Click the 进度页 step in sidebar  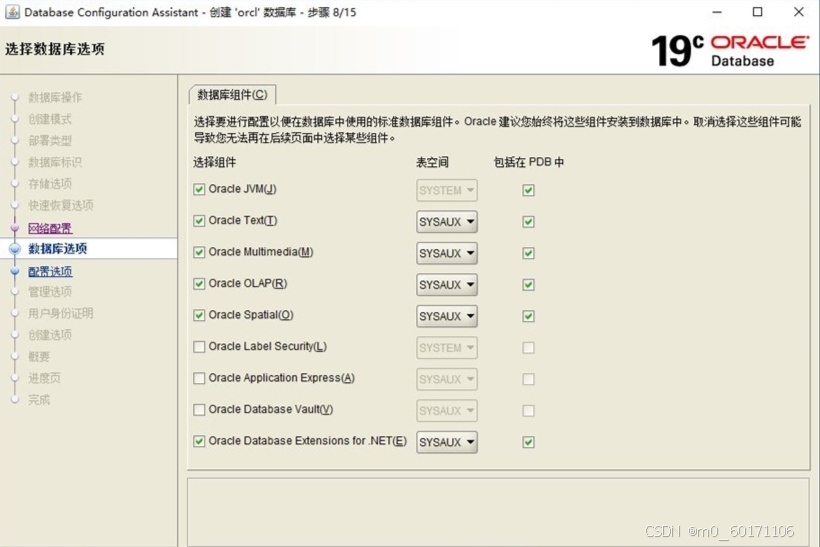[x=44, y=378]
